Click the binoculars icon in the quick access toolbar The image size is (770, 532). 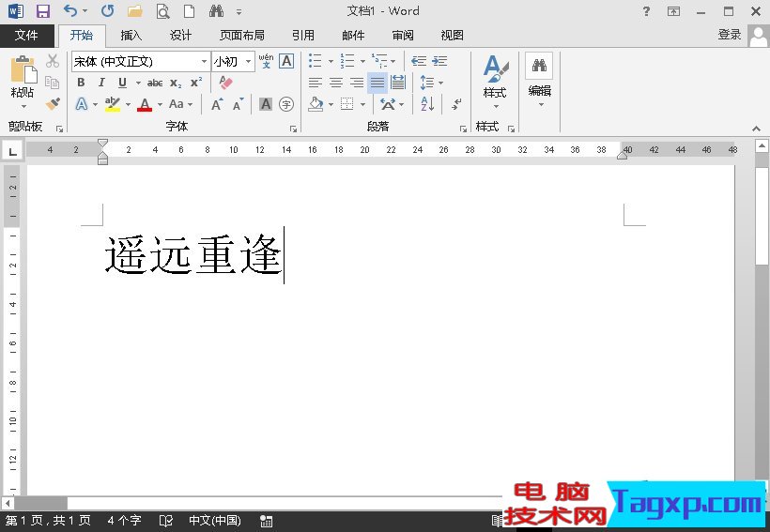click(x=216, y=11)
